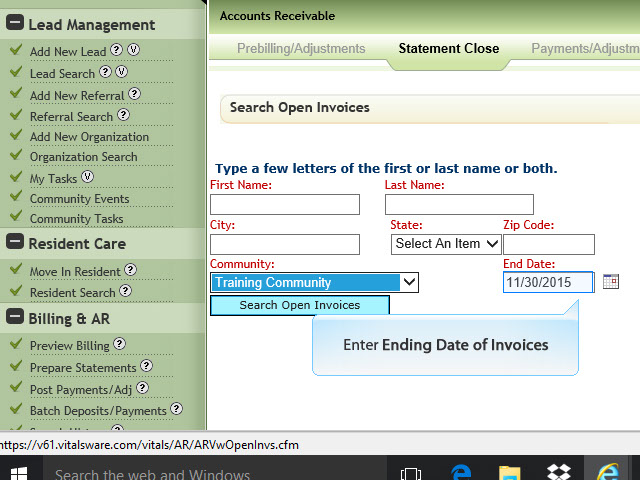This screenshot has height=480, width=640.
Task: Open Dropbox from the Windows taskbar
Action: pos(560,473)
